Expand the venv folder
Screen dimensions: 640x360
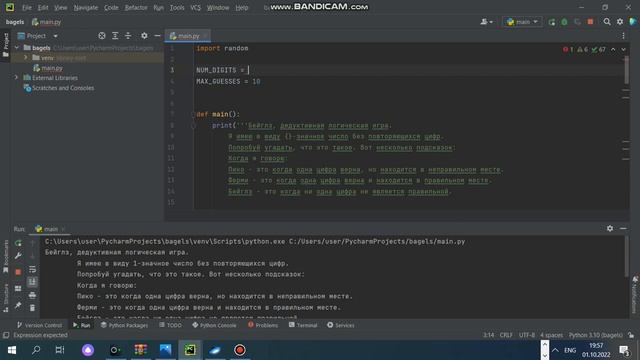pos(26,58)
